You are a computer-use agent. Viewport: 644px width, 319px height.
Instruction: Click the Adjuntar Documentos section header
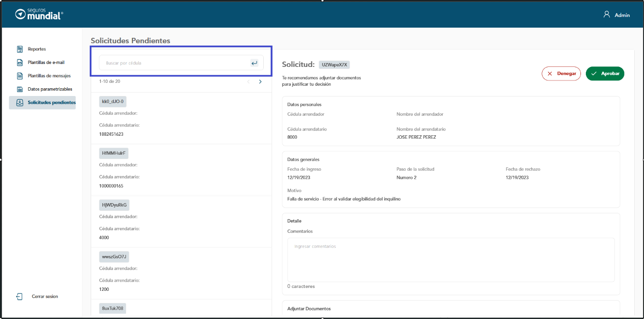pos(309,309)
